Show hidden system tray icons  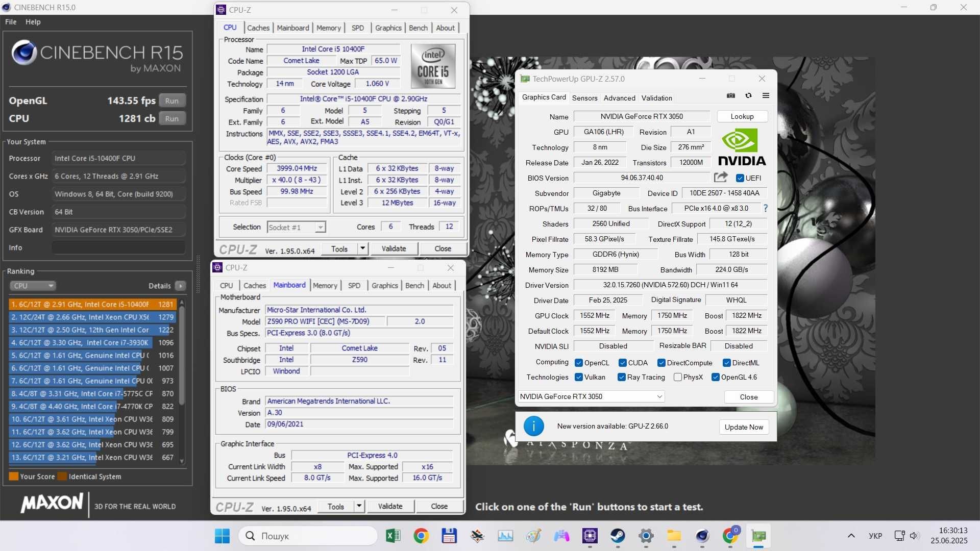click(851, 536)
